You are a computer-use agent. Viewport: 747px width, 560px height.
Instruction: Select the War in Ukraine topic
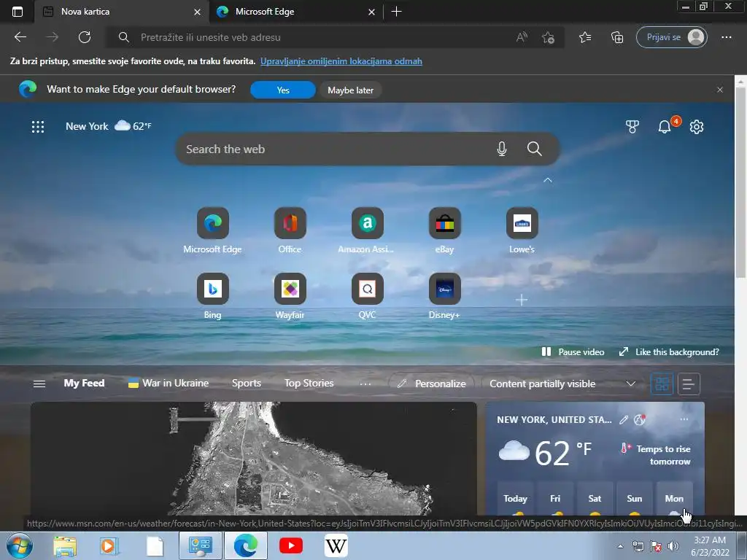click(x=169, y=384)
